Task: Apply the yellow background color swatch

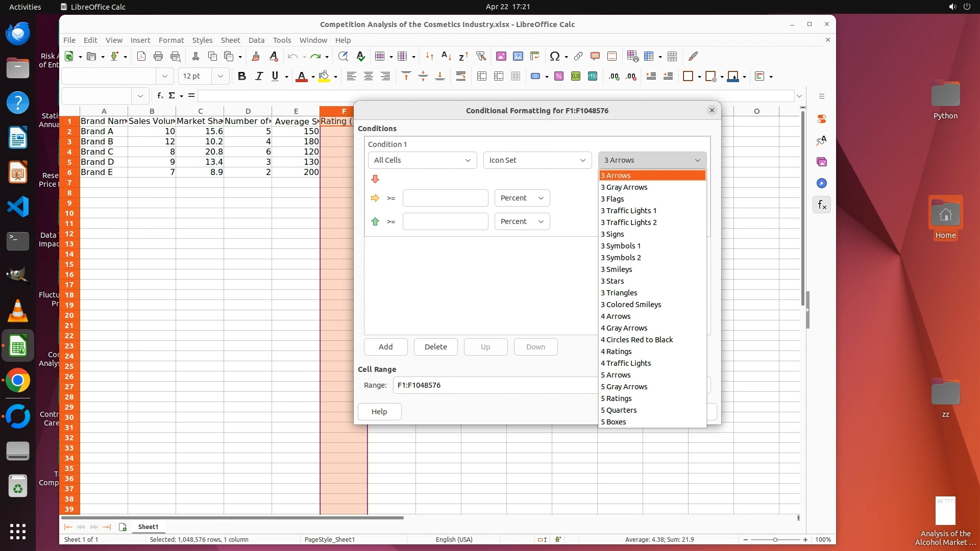Action: (324, 77)
